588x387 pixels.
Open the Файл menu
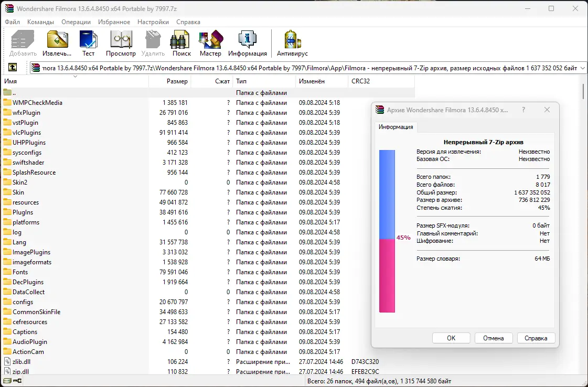point(13,21)
